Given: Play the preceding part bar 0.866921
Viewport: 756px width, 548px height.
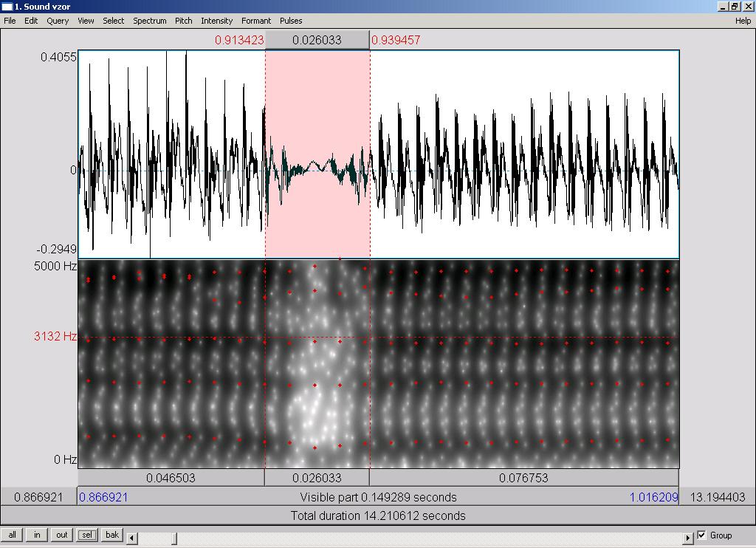Looking at the screenshot, I should (38, 497).
